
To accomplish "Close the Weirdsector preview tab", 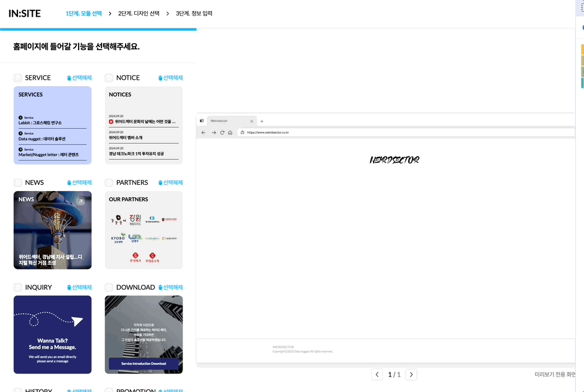I will coord(252,121).
